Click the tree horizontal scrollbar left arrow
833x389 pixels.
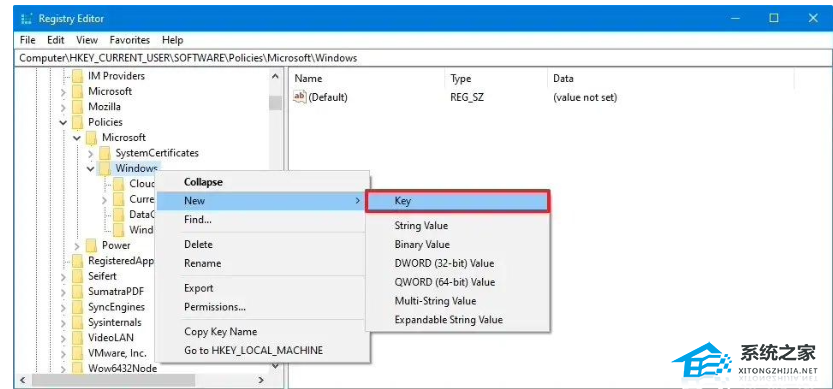[23, 380]
